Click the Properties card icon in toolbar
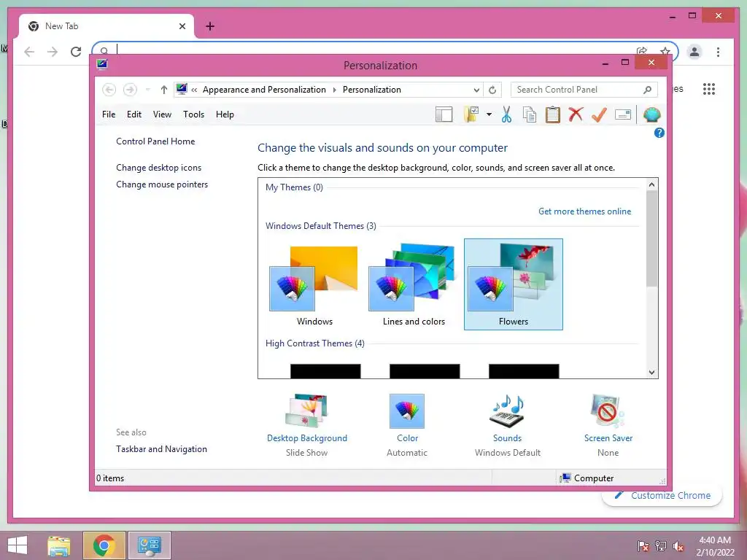Viewport: 747px width, 560px height. 623,114
